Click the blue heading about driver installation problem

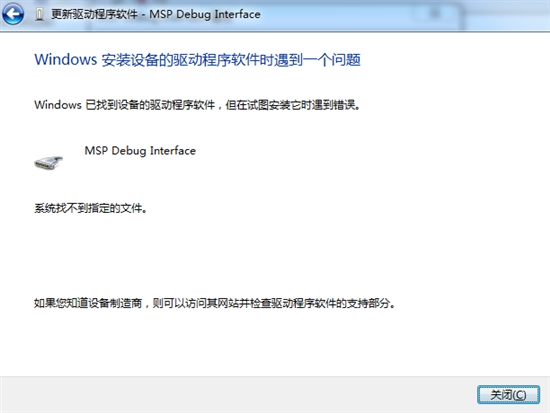(x=197, y=60)
